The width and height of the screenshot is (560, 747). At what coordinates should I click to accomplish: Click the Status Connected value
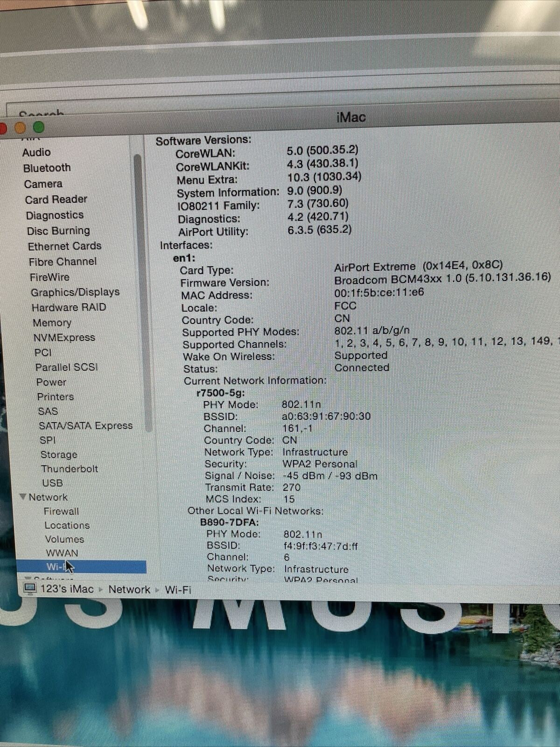(362, 367)
